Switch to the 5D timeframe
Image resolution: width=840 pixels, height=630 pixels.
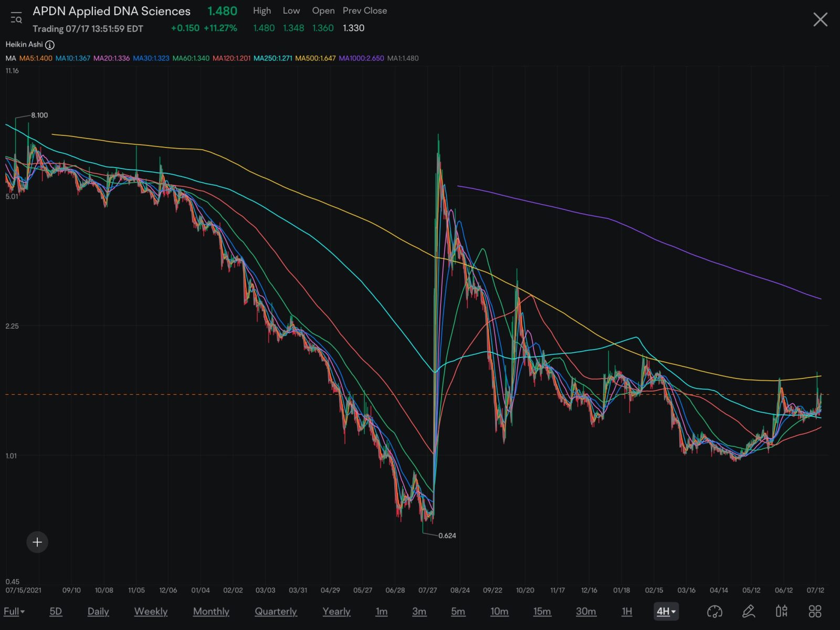coord(56,611)
